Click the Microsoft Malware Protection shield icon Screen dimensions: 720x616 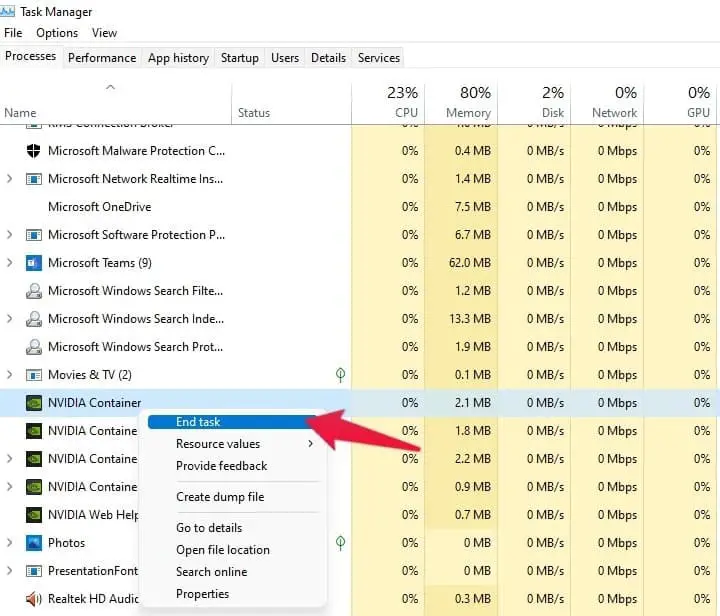tap(34, 151)
